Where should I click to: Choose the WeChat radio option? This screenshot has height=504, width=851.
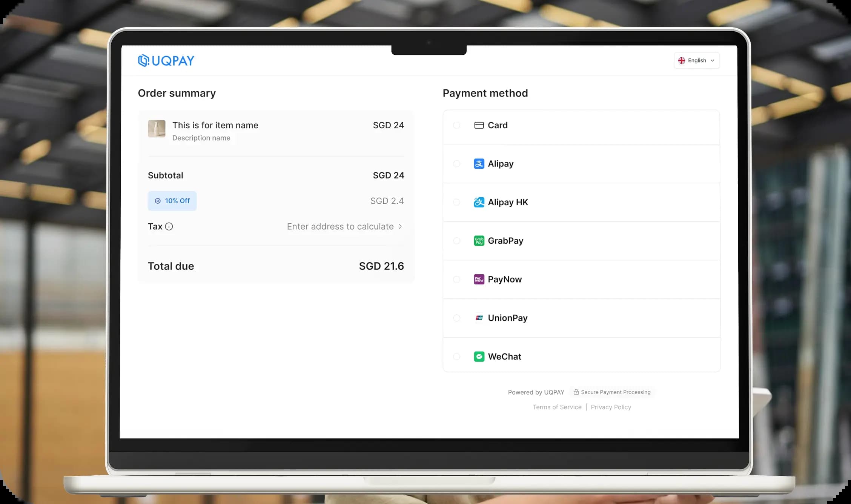point(456,356)
